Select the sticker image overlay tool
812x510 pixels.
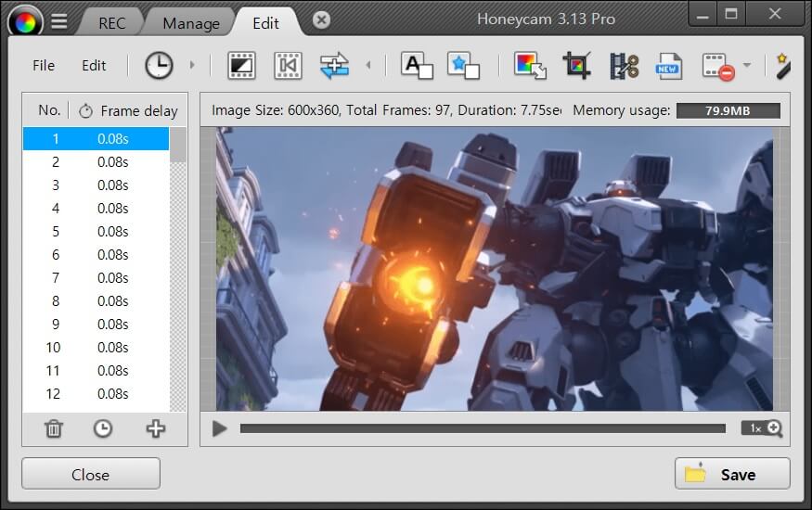463,65
